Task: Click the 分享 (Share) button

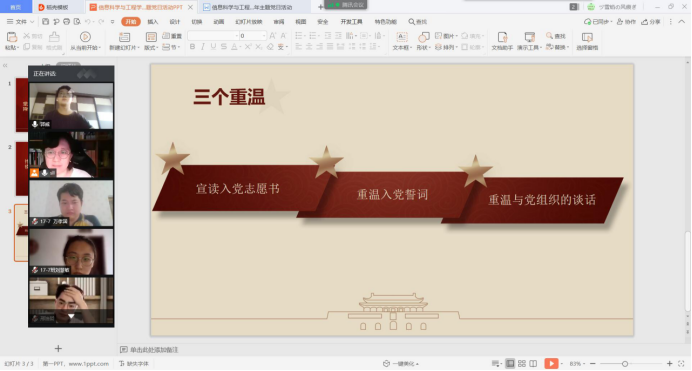Action: pos(651,22)
